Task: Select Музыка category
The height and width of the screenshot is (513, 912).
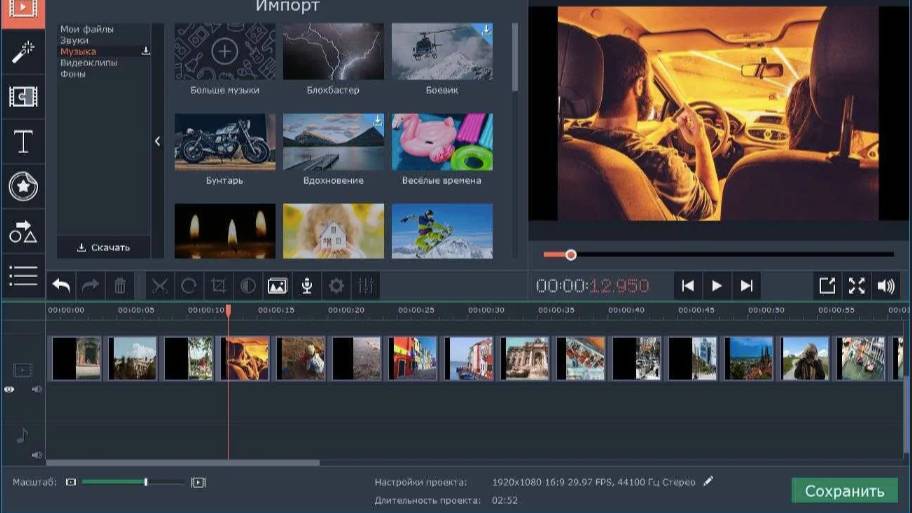Action: (x=78, y=51)
